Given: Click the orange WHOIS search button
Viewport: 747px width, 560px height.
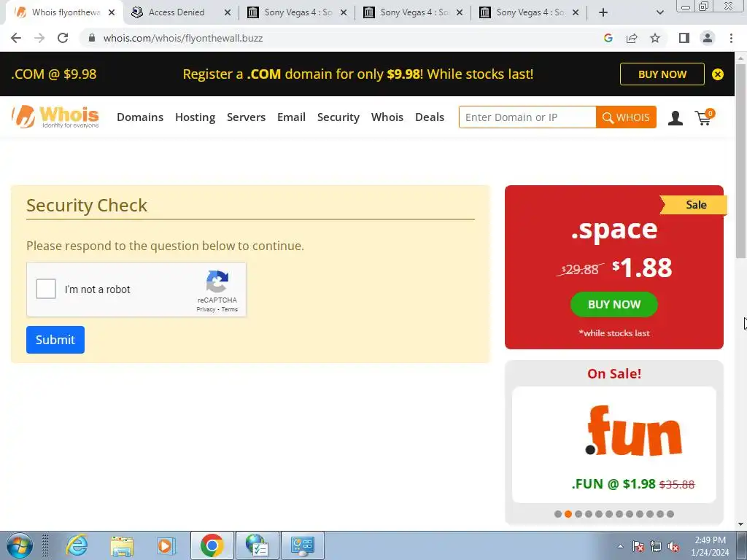Looking at the screenshot, I should point(626,117).
